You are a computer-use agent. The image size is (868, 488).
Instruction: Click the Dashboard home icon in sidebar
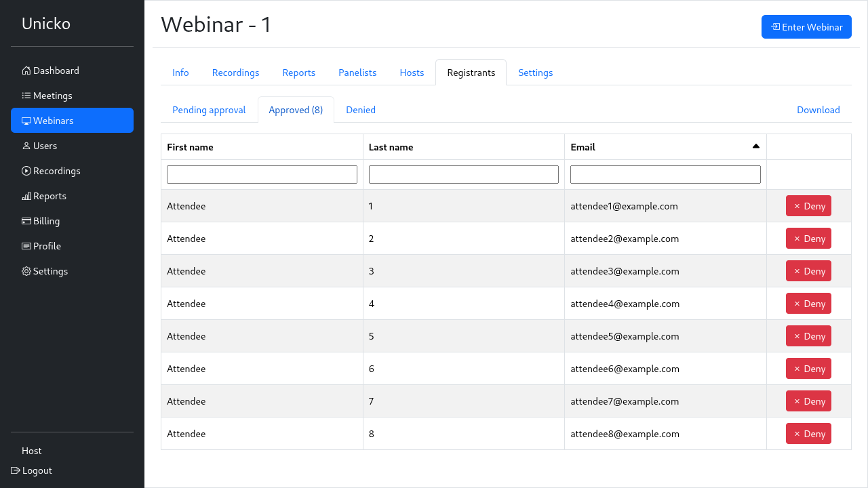coord(26,70)
